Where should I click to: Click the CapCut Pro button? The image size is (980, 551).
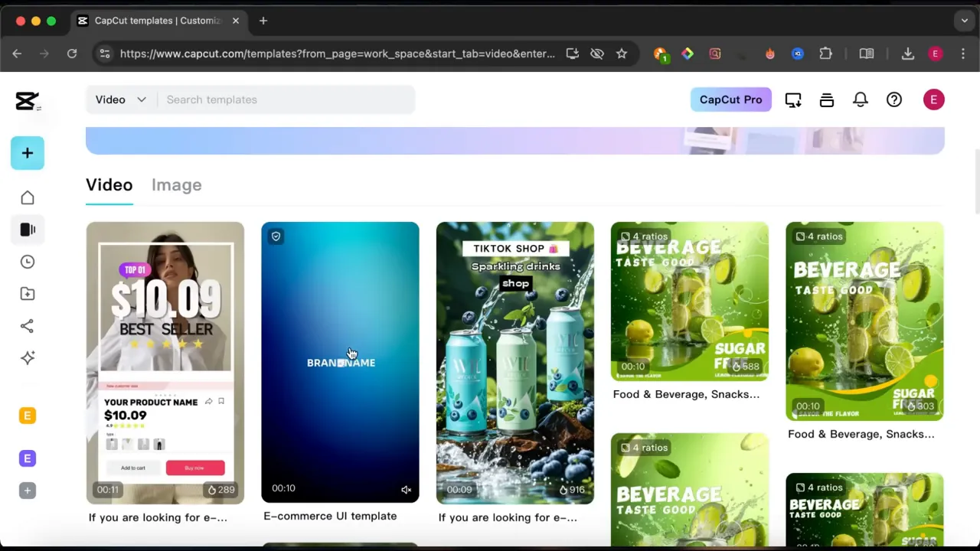pos(730,99)
